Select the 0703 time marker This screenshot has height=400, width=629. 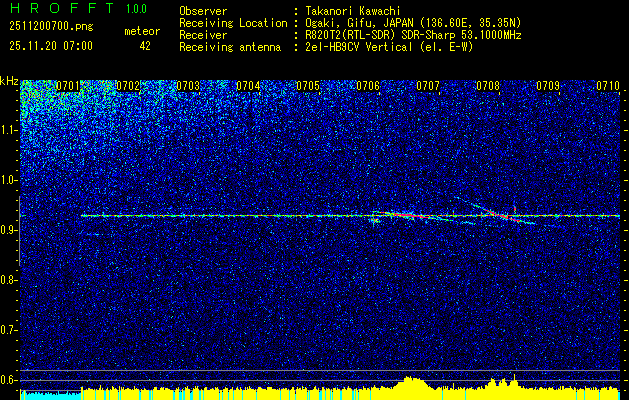[188, 86]
